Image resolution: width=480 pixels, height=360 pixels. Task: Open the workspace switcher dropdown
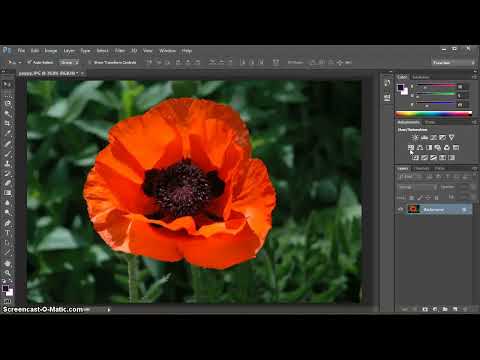click(454, 62)
